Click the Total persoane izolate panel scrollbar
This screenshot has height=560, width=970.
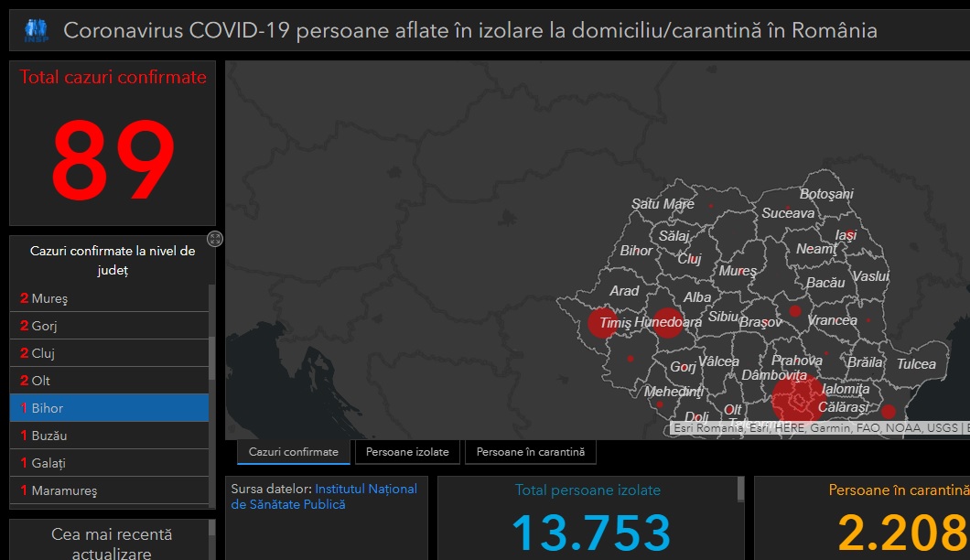[x=740, y=490]
